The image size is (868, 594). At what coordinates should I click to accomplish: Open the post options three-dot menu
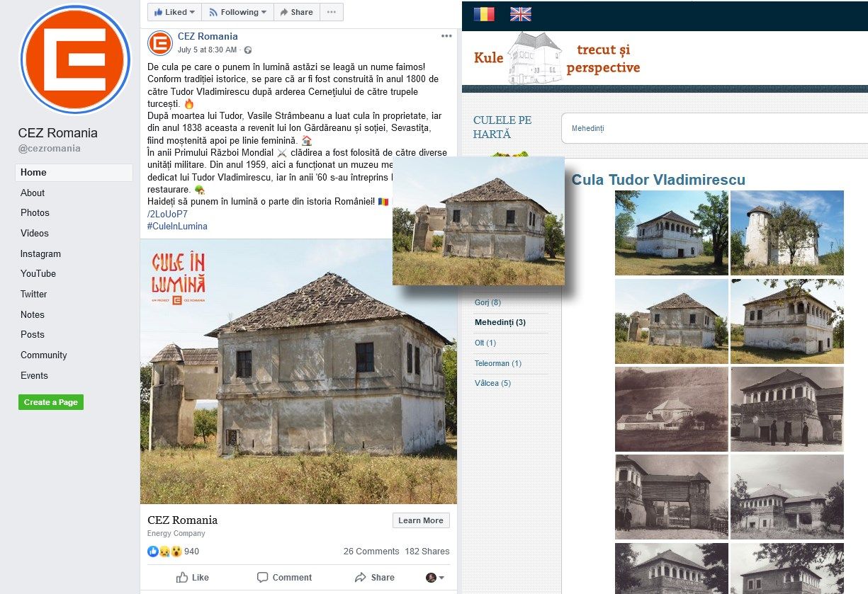click(x=446, y=36)
